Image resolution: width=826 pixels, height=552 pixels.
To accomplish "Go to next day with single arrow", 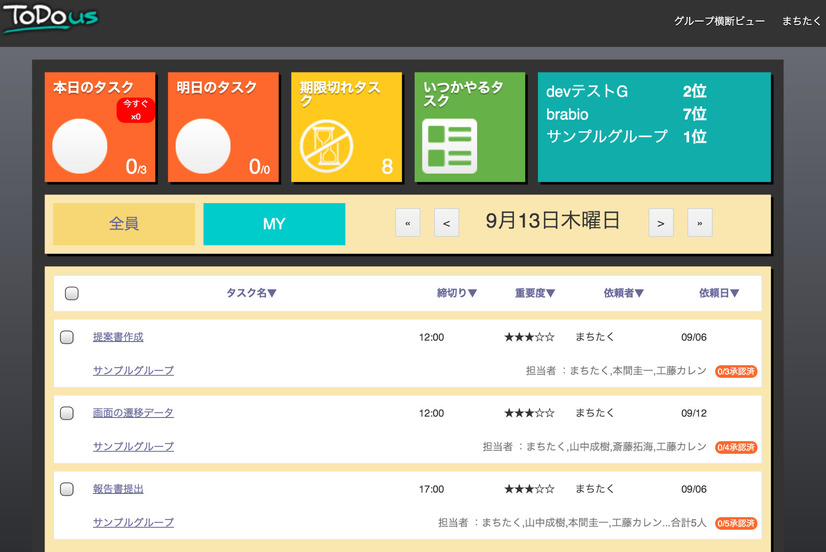I will (660, 223).
